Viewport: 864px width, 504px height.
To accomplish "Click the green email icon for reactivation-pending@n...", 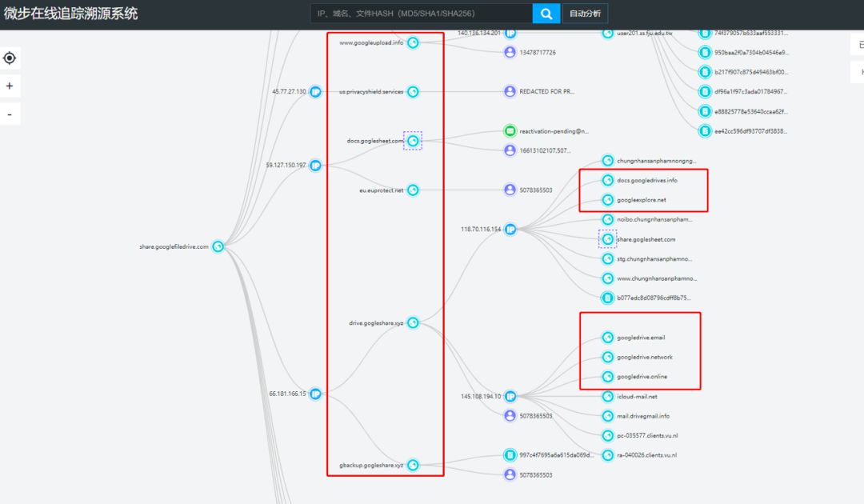I will pyautogui.click(x=510, y=130).
